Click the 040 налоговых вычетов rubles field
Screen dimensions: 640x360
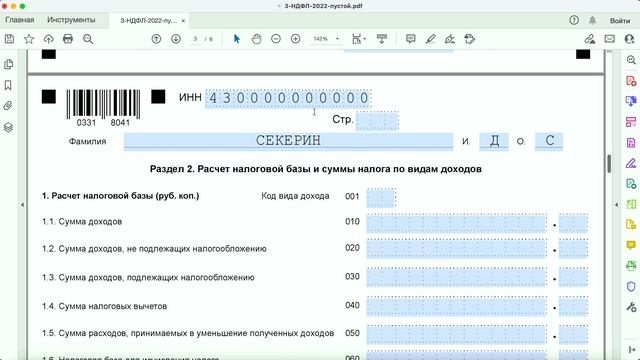(456, 306)
